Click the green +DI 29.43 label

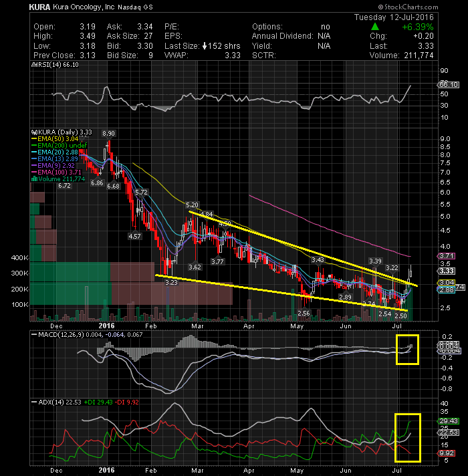point(98,402)
